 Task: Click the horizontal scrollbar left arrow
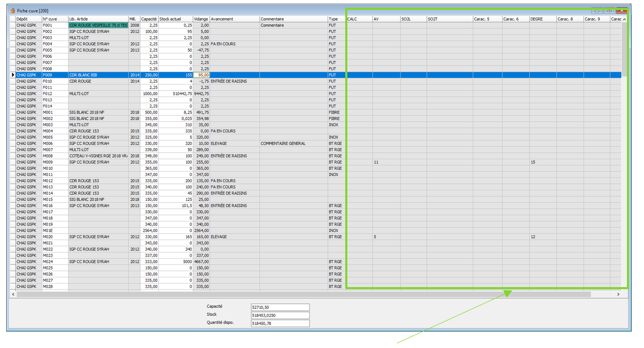pyautogui.click(x=13, y=294)
